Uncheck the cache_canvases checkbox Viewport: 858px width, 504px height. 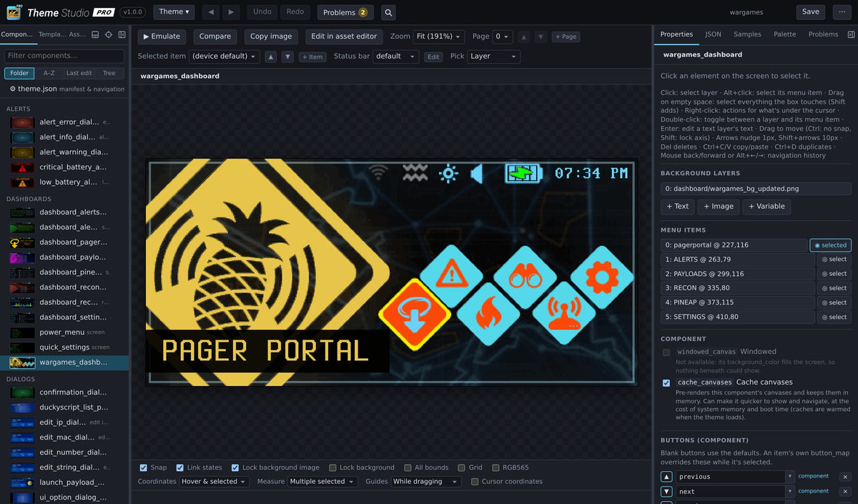(x=666, y=383)
